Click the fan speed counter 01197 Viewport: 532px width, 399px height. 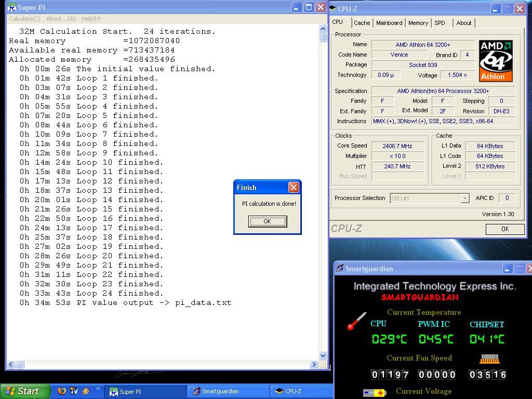[x=390, y=375]
